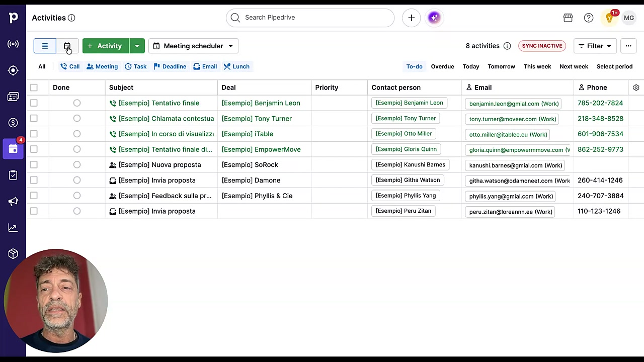Toggle the select-all header checkbox
644x362 pixels.
[x=34, y=87]
